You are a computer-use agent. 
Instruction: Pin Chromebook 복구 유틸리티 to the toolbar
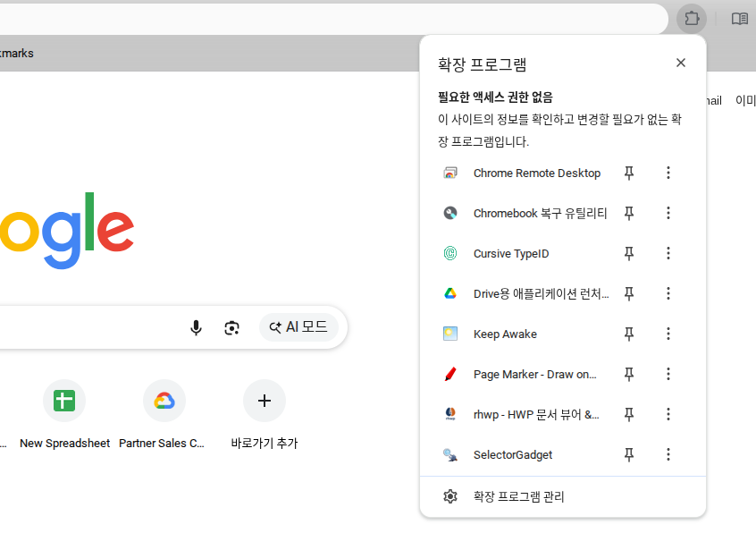pos(629,214)
